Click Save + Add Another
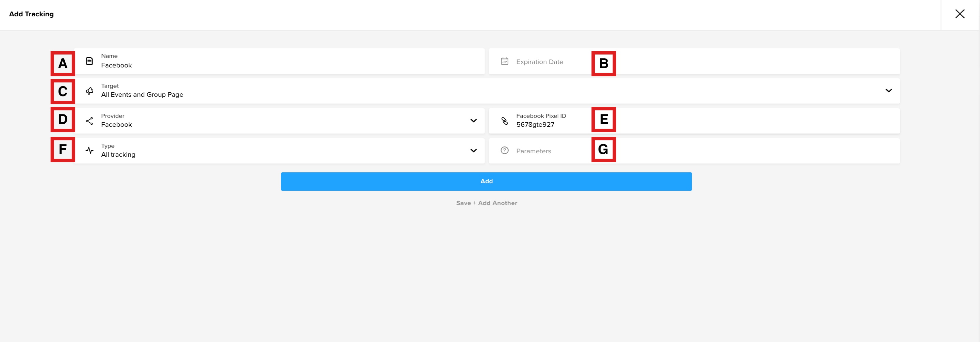The height and width of the screenshot is (342, 980). [x=486, y=203]
